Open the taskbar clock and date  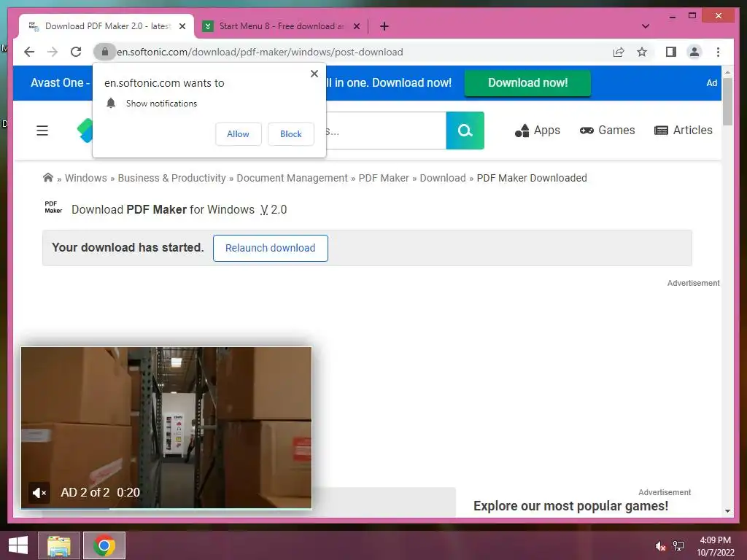[x=716, y=546]
